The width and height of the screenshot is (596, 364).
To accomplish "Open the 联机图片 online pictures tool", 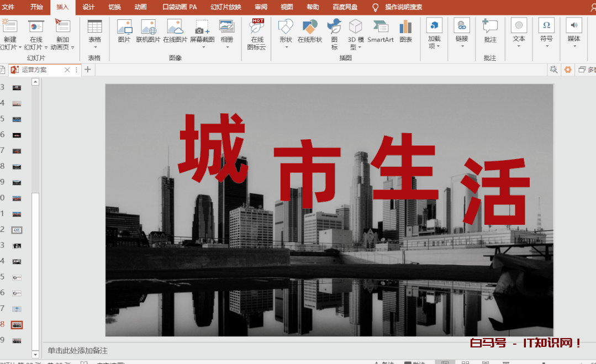I will pos(148,31).
